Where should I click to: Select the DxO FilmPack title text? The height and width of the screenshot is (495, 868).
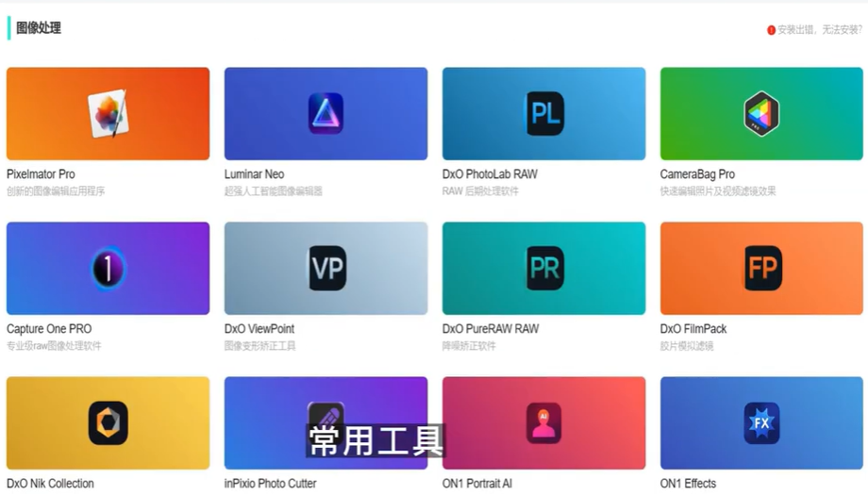pyautogui.click(x=693, y=329)
